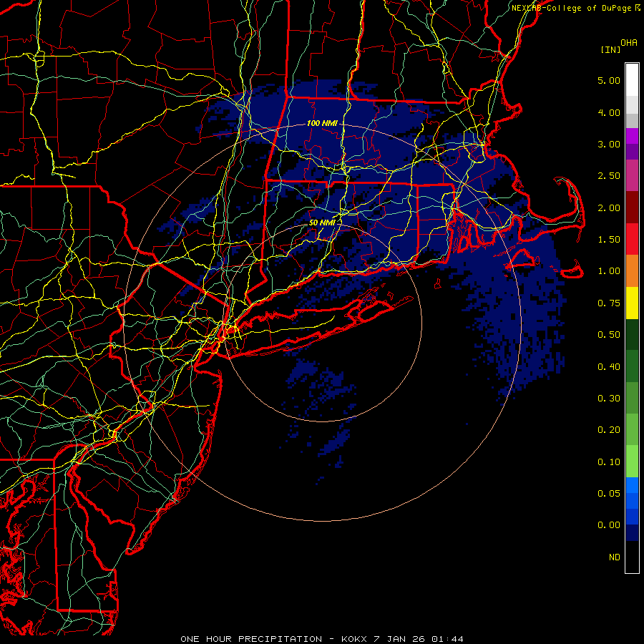This screenshot has width=644, height=644.
Task: Click the '3.00' legend value
Action: point(609,144)
